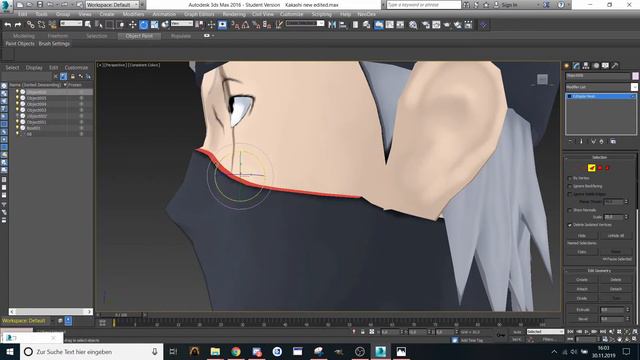Open the named selection sets dropdown
The height and width of the screenshot is (360, 640).
tap(305, 24)
